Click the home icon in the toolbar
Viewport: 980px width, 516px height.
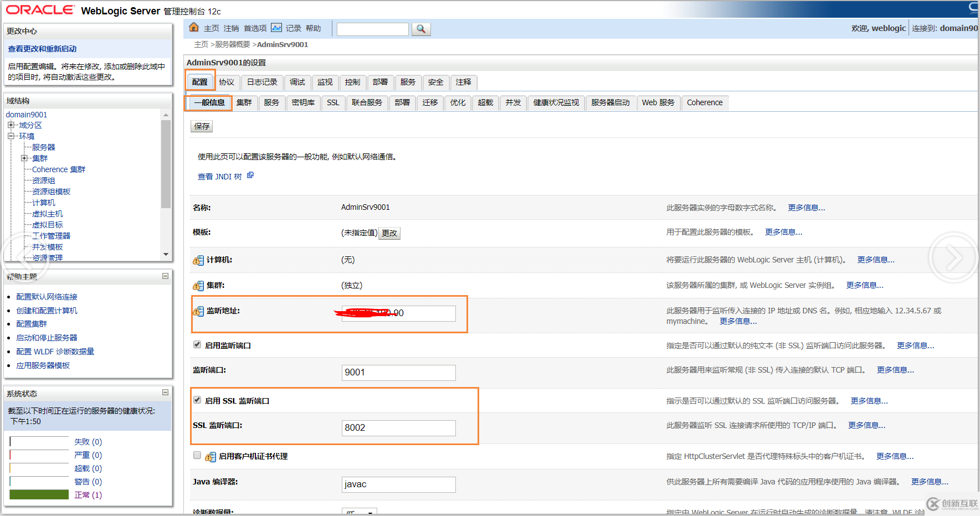[194, 27]
